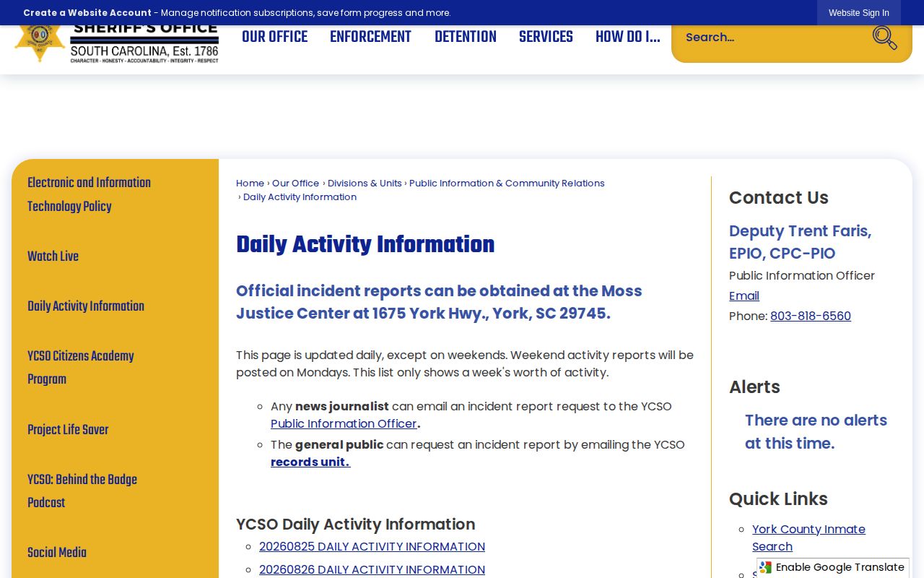Click the search magnifier icon
Screen dimensions: 924x578
click(x=884, y=38)
